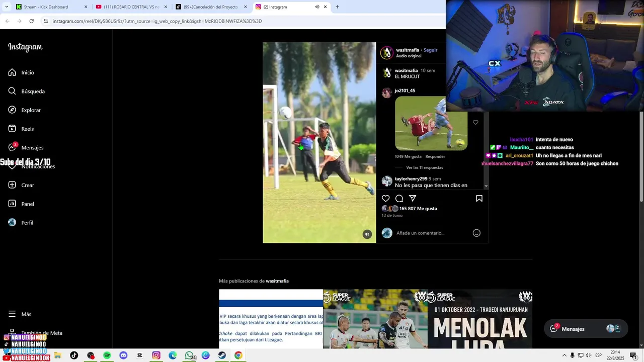This screenshot has height=362, width=644.
Task: Open Windows notification center icon
Action: click(x=633, y=355)
